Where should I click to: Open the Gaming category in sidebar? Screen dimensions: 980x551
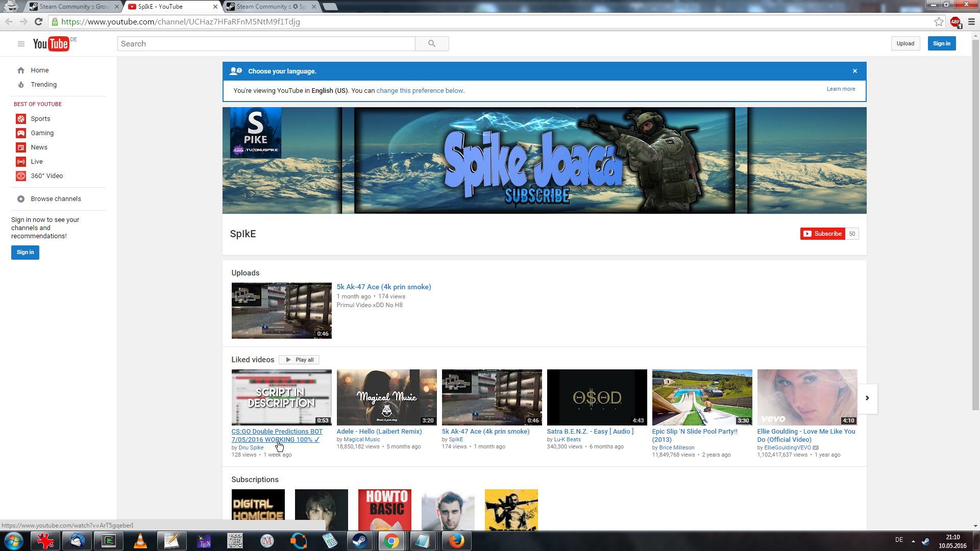point(42,133)
